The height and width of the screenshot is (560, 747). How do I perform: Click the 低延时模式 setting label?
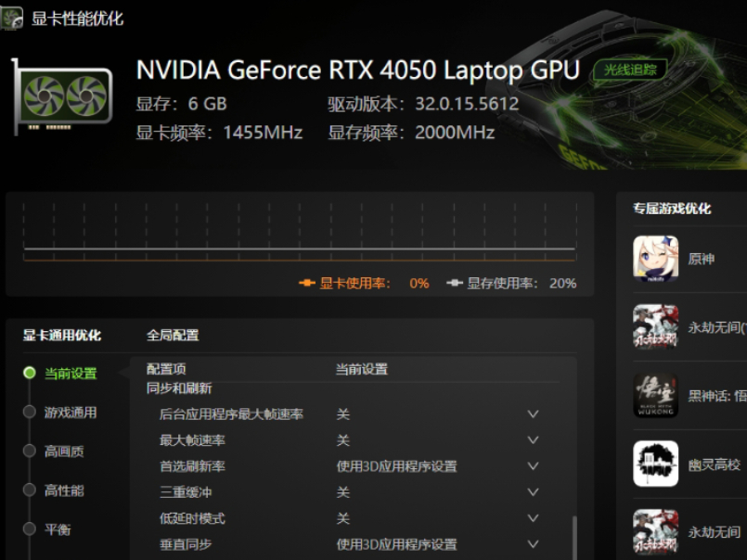192,518
